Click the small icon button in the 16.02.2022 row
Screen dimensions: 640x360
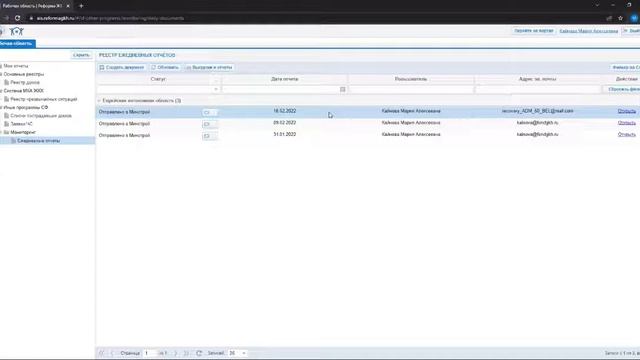[209, 112]
